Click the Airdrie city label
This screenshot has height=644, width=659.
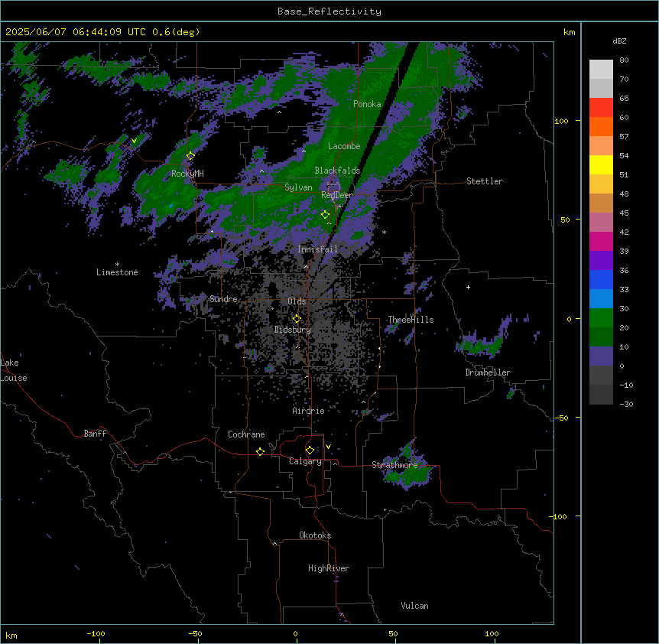click(309, 411)
